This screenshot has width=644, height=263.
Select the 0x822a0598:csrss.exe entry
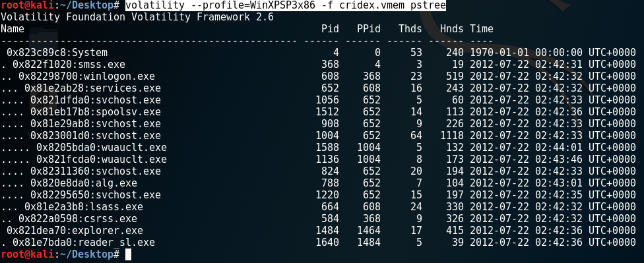pos(78,219)
